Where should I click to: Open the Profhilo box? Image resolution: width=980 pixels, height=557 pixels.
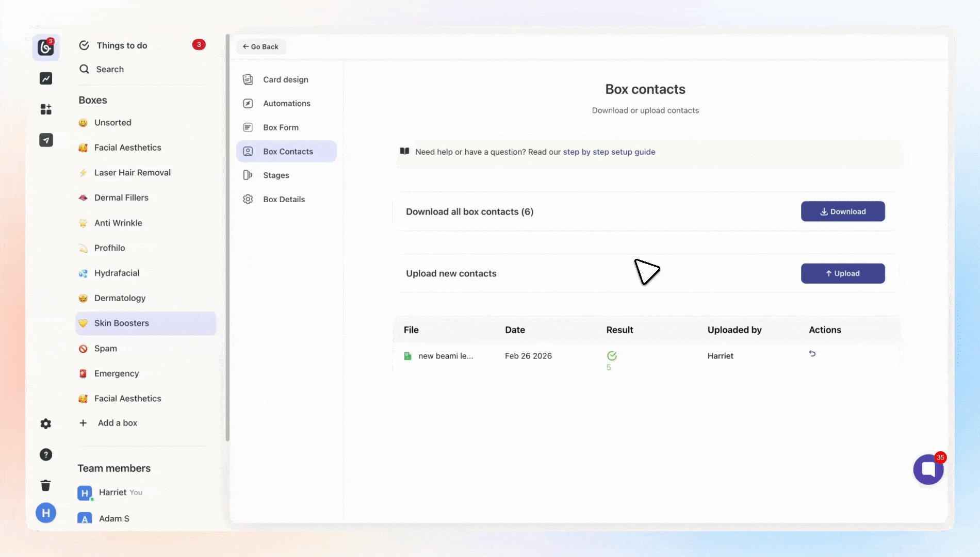(145, 248)
